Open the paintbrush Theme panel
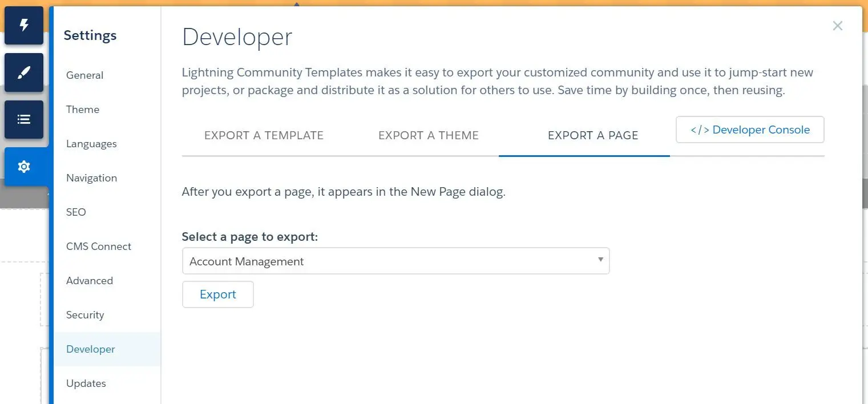This screenshot has width=868, height=404. click(24, 72)
